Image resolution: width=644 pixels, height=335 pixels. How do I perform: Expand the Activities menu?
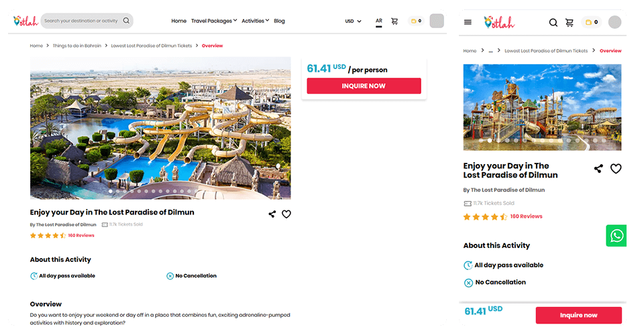pyautogui.click(x=255, y=21)
